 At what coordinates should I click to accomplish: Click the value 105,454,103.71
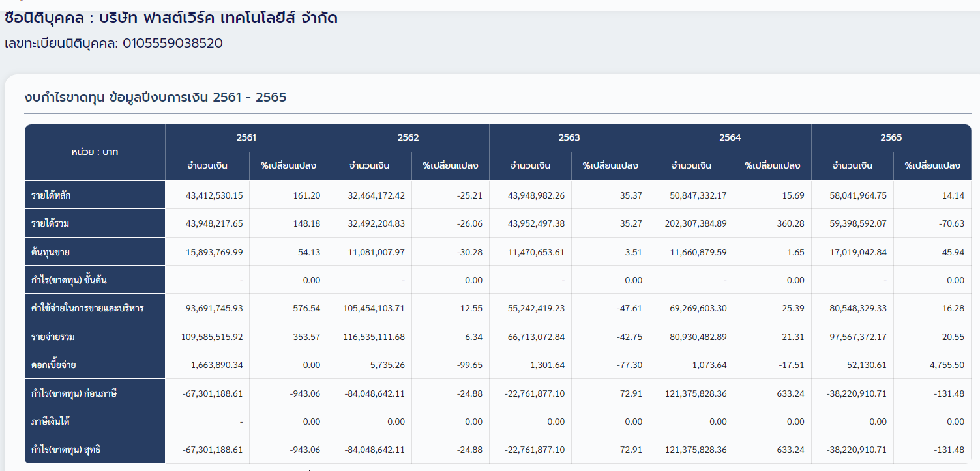(x=374, y=308)
